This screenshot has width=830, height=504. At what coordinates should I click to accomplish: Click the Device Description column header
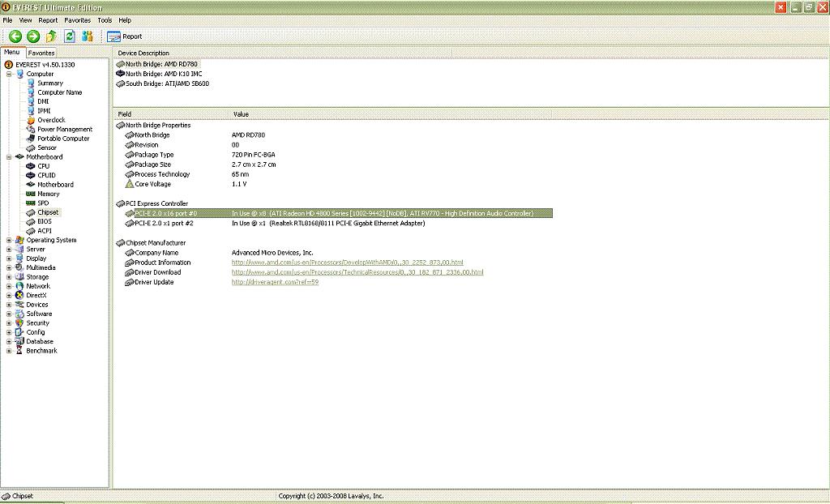pos(283,53)
